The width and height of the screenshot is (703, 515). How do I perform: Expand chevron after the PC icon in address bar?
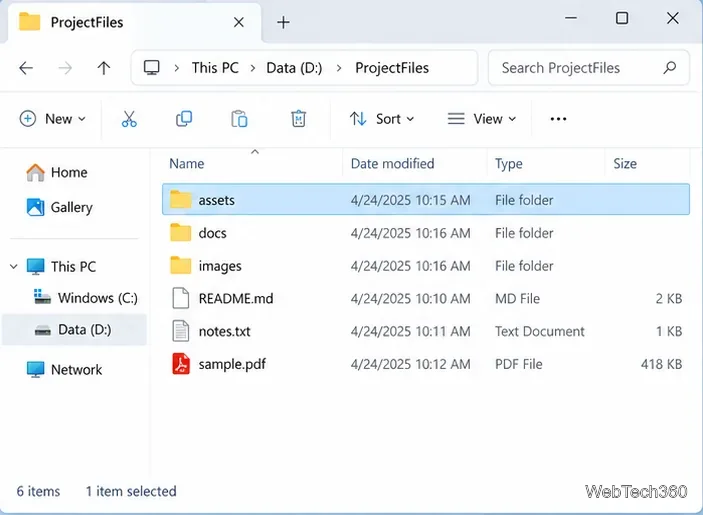177,68
